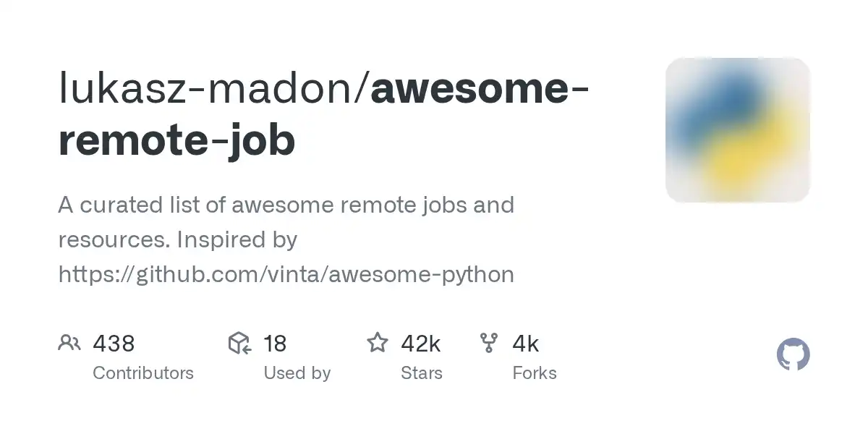Click the word "remote-job" in the title
This screenshot has width=868, height=434.
click(176, 142)
